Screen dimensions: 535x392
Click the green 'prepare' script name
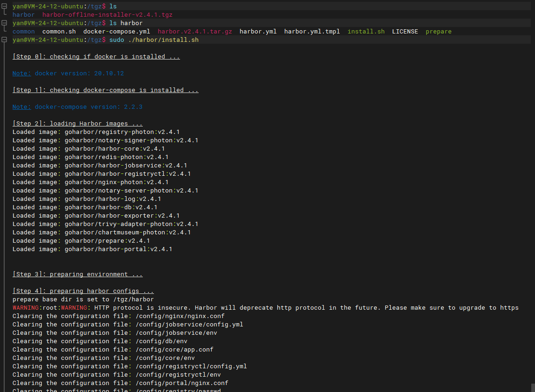(438, 31)
